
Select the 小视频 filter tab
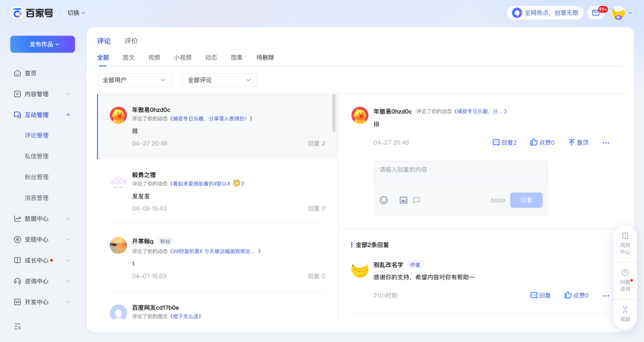[x=182, y=58]
